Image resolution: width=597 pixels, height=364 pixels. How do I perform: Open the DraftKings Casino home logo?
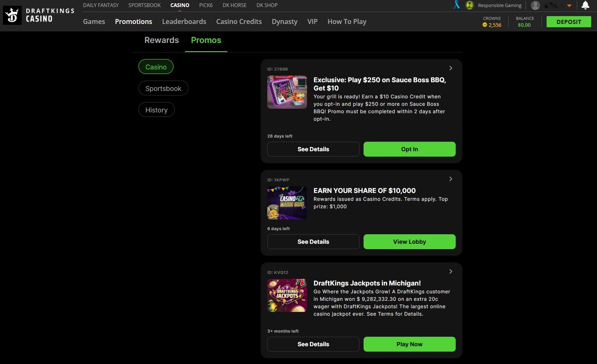[38, 15]
